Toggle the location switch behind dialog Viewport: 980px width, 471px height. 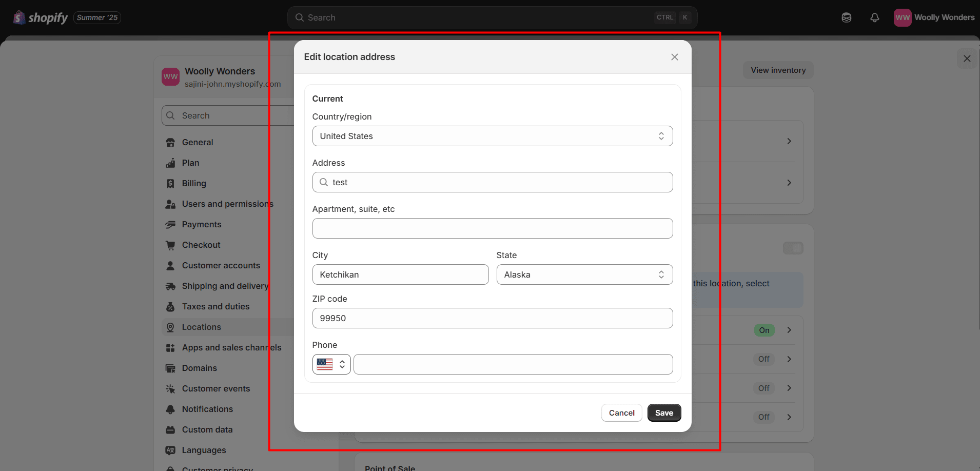(793, 248)
